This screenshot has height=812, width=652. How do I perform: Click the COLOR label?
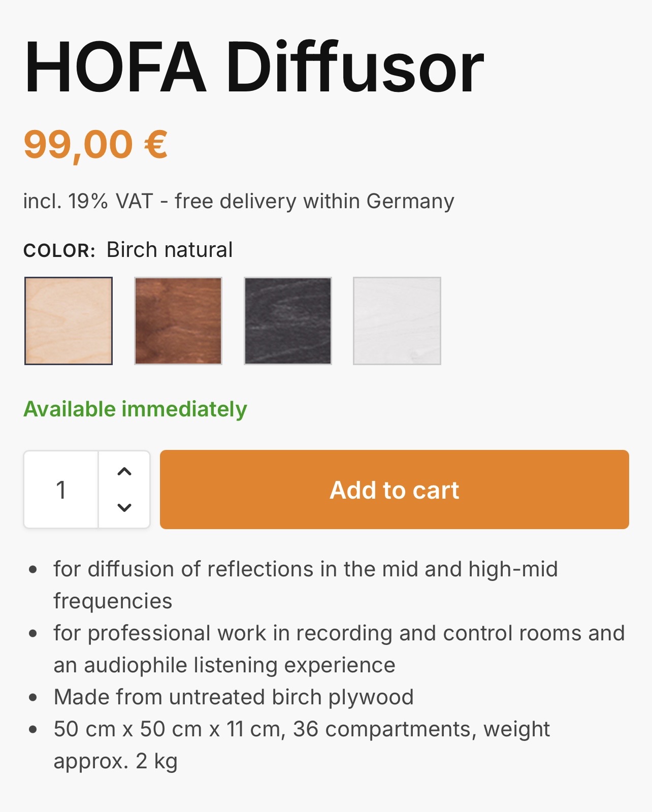point(59,250)
